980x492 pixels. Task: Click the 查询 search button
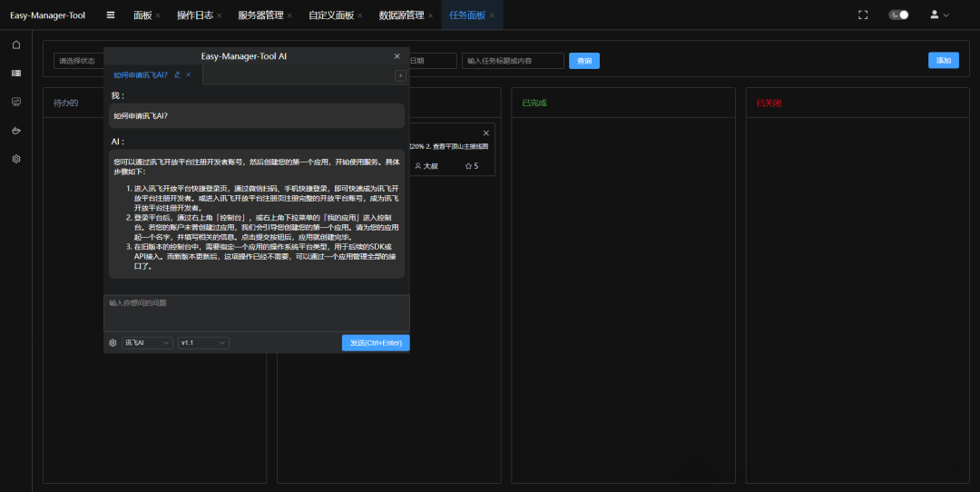tap(584, 61)
